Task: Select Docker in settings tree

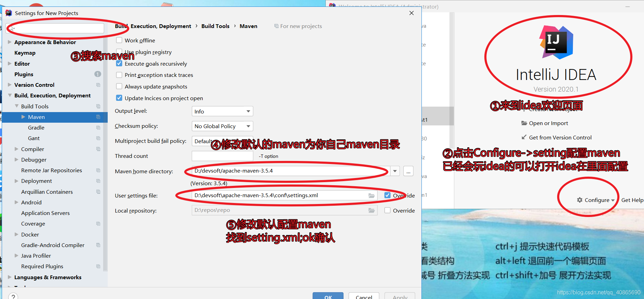Action: point(30,234)
